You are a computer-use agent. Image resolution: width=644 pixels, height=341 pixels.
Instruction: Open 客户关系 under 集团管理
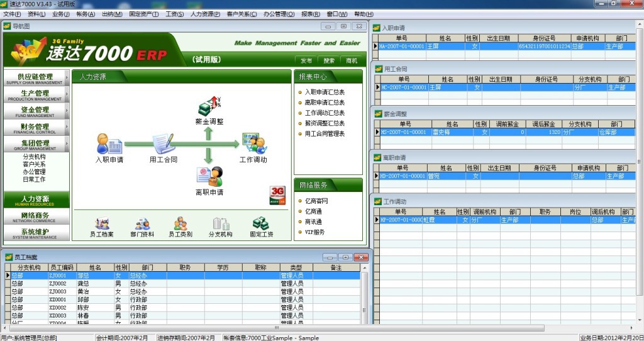pyautogui.click(x=34, y=164)
